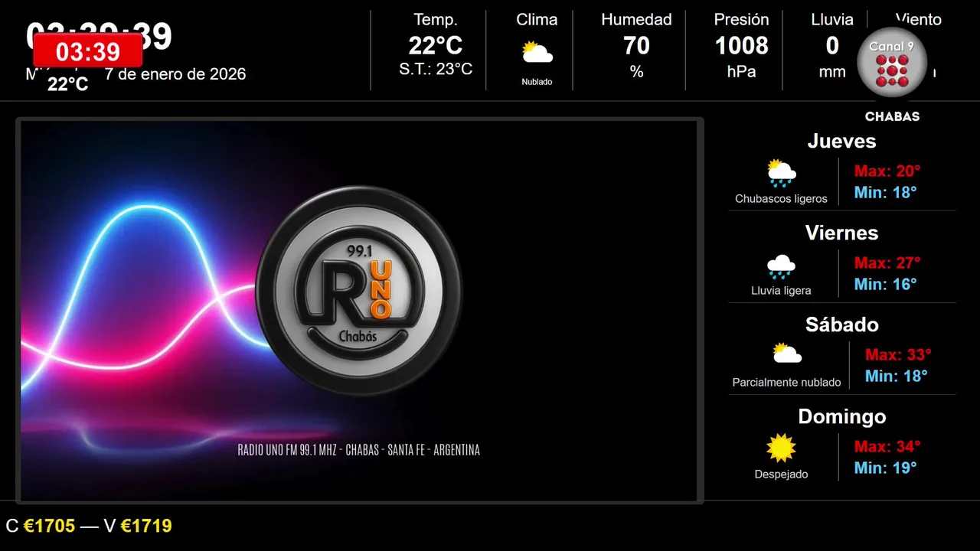Click Viernes light rain weather icon

(x=781, y=266)
